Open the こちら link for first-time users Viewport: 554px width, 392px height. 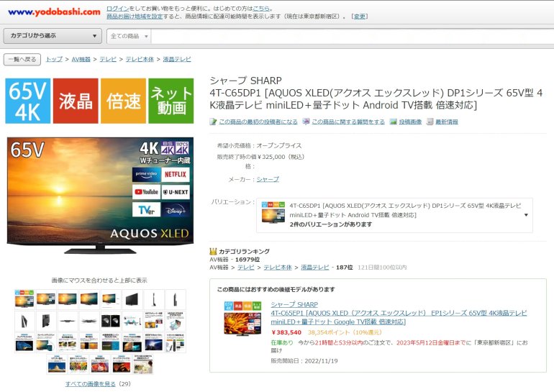coord(261,8)
